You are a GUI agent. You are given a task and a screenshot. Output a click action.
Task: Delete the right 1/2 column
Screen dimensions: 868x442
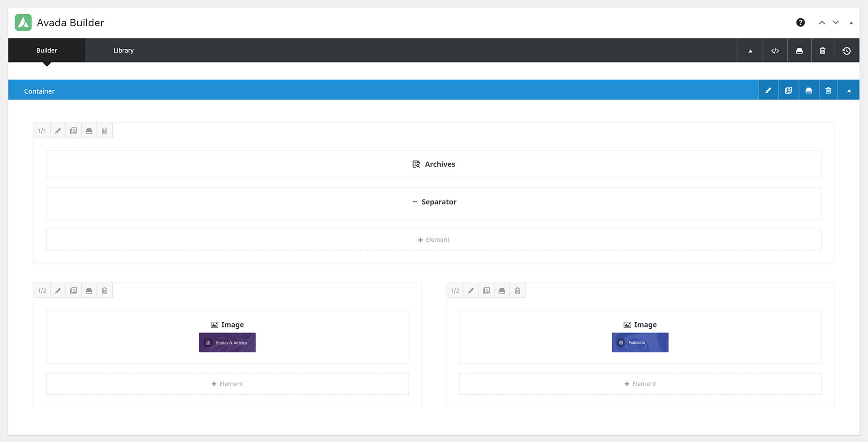point(517,290)
